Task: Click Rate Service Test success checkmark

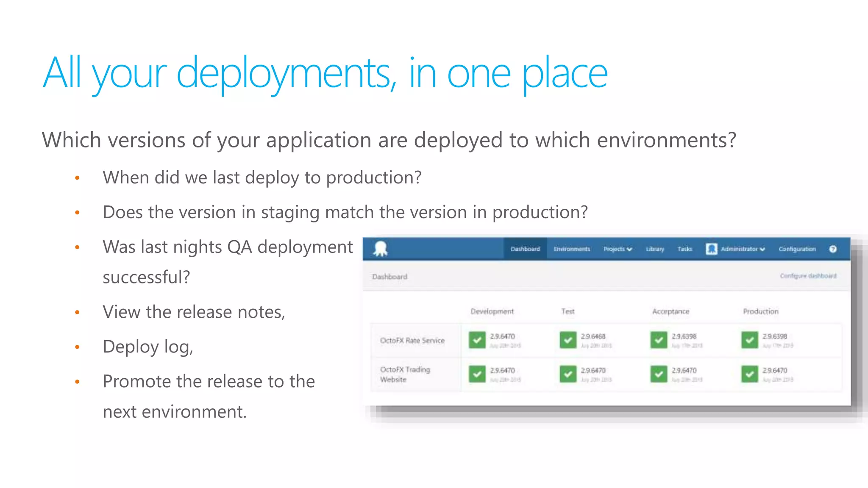Action: coord(568,340)
